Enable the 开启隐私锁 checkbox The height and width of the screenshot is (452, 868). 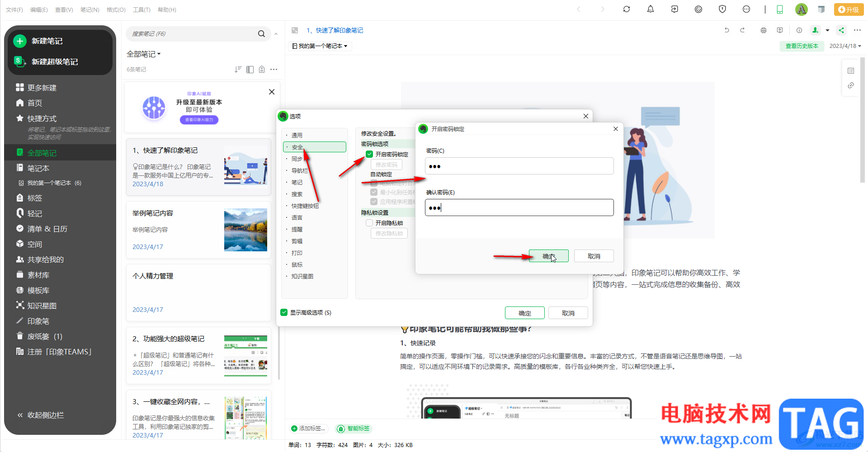[369, 223]
